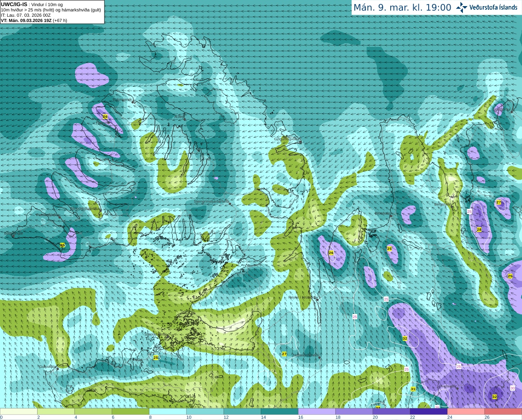Select the Blönduós station label
Image resolution: width=522 pixels, height=420 pixels.
click(383, 213)
